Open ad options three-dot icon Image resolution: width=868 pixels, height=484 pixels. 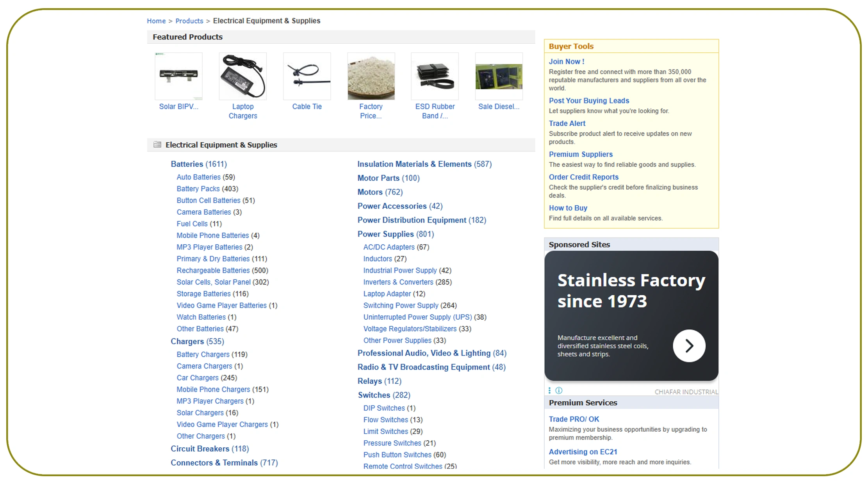[549, 391]
